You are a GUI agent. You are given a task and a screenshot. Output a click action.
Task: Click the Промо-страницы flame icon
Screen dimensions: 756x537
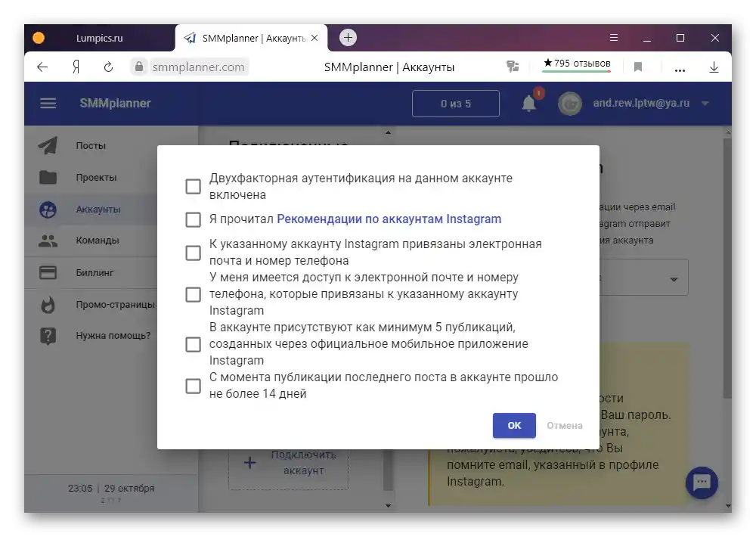tap(48, 305)
